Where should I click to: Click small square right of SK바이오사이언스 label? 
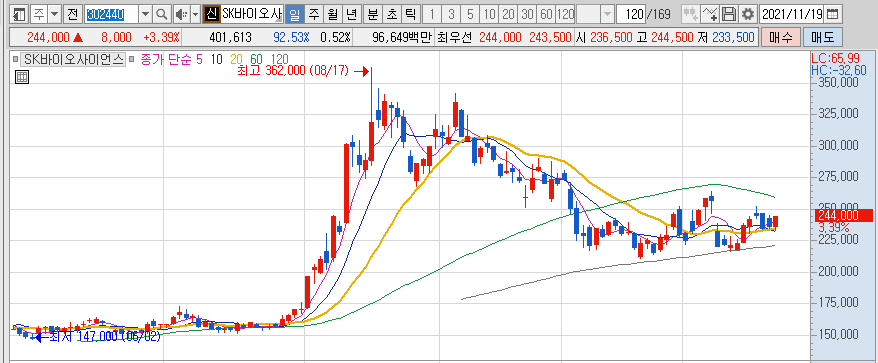click(x=131, y=59)
